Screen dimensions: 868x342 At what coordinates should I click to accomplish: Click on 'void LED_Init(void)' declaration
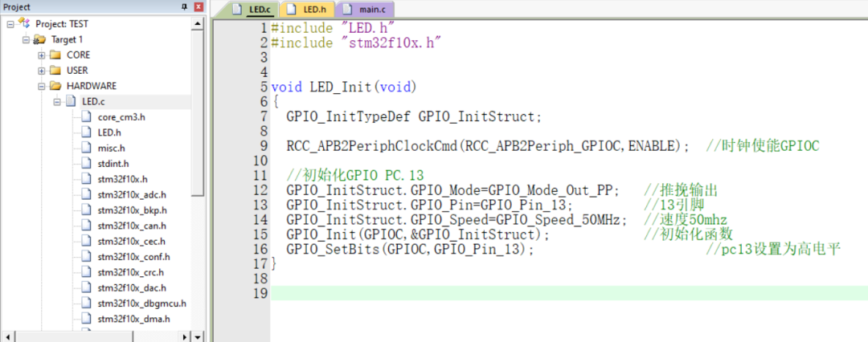coord(343,87)
